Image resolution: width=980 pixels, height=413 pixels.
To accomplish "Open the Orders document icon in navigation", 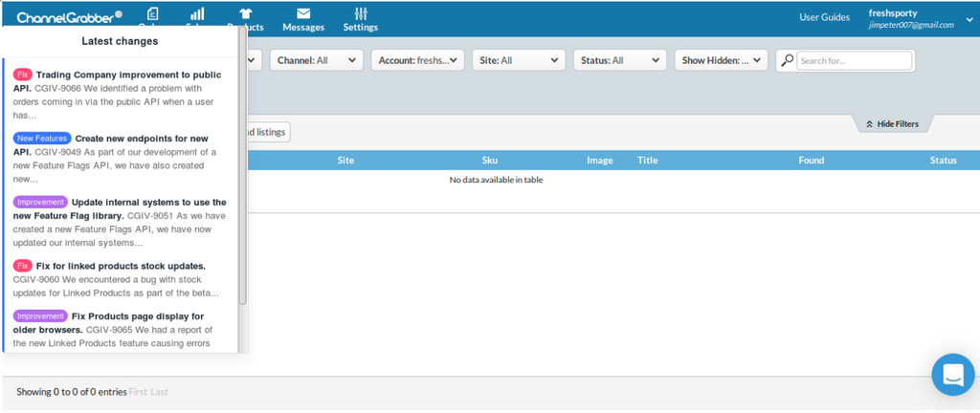I will [153, 13].
